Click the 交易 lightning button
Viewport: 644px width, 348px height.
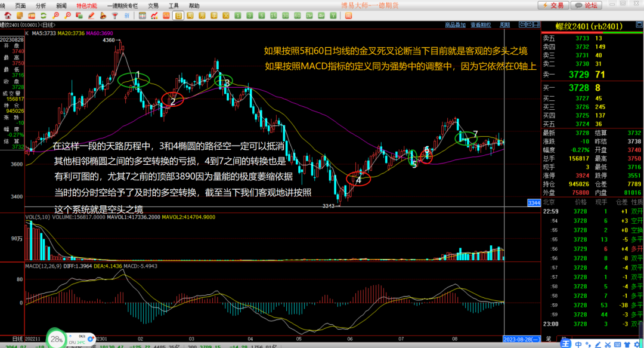pos(553,5)
